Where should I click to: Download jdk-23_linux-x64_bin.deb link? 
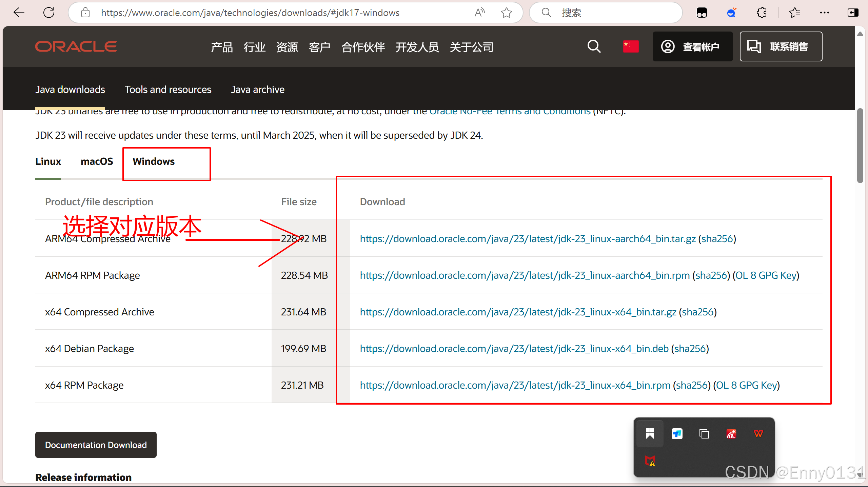(x=514, y=349)
